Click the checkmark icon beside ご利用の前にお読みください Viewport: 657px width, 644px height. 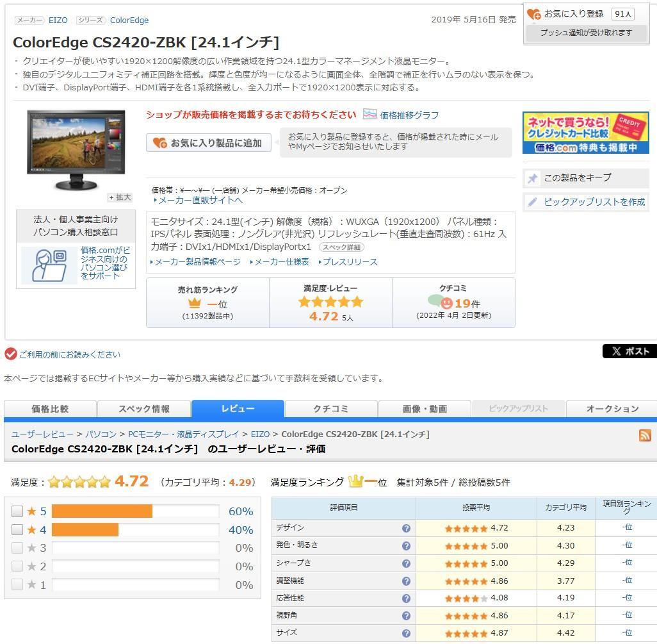pyautogui.click(x=9, y=354)
